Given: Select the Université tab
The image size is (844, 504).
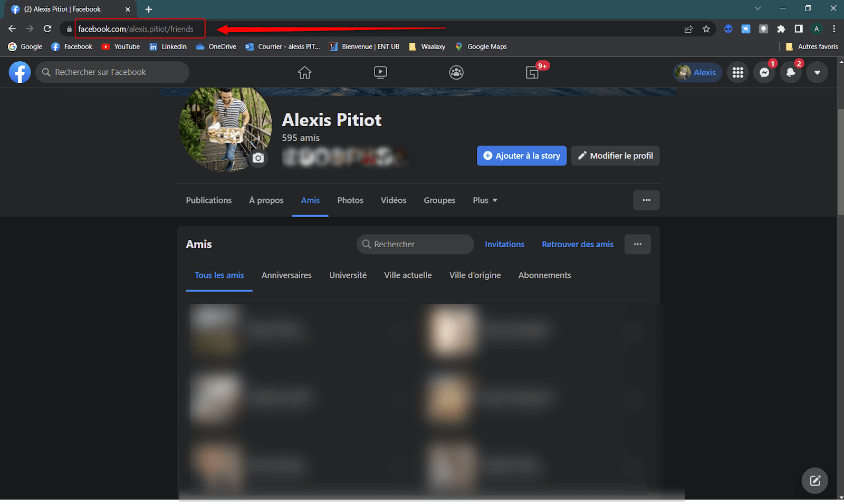Looking at the screenshot, I should [348, 275].
